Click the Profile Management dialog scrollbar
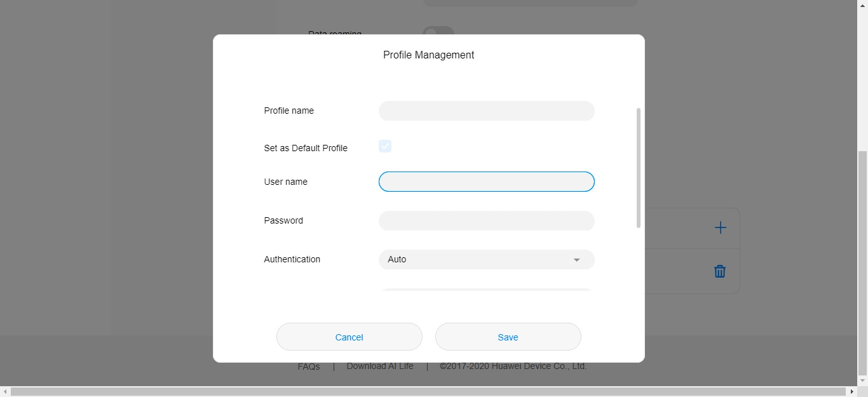 tap(638, 168)
